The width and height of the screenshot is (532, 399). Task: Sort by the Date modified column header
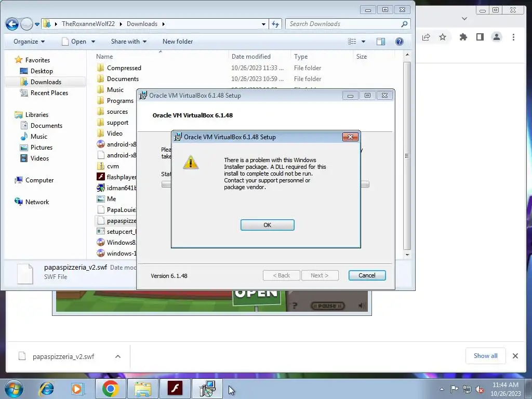pos(251,57)
